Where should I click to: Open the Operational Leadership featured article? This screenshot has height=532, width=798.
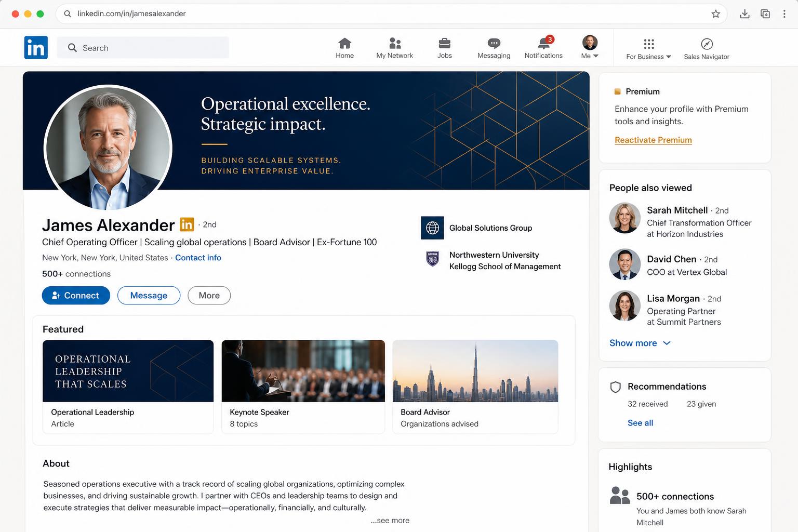(128, 387)
